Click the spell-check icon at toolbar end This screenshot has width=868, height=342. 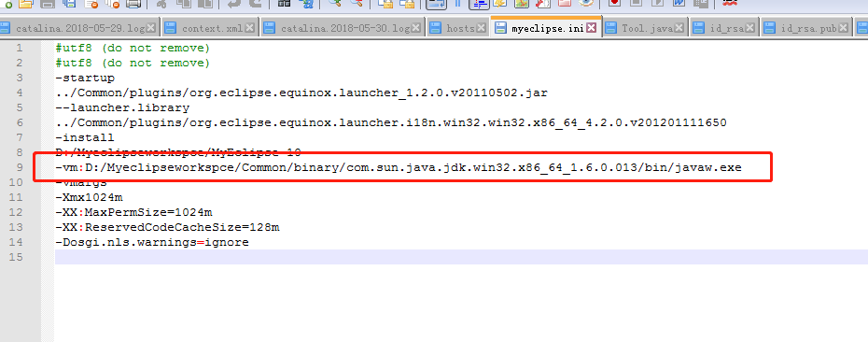[730, 4]
